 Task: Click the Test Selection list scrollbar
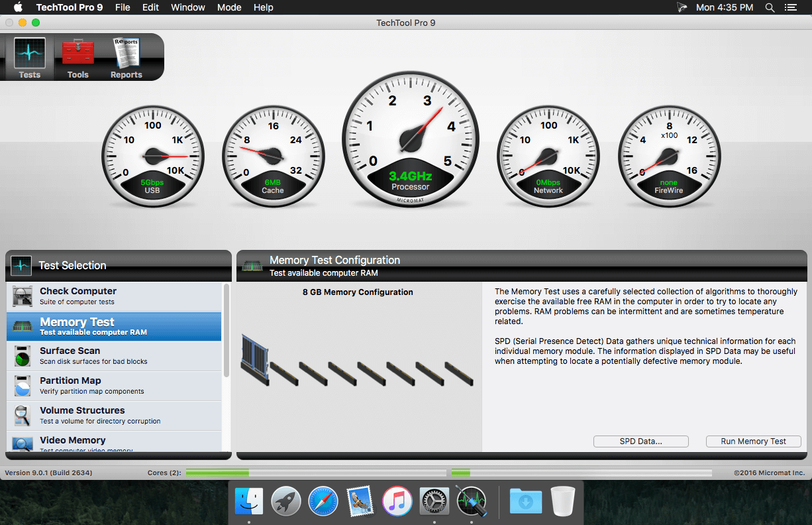point(227,331)
